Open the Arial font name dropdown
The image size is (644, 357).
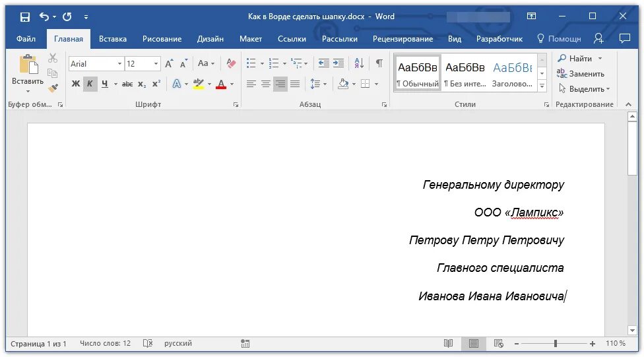coord(119,63)
